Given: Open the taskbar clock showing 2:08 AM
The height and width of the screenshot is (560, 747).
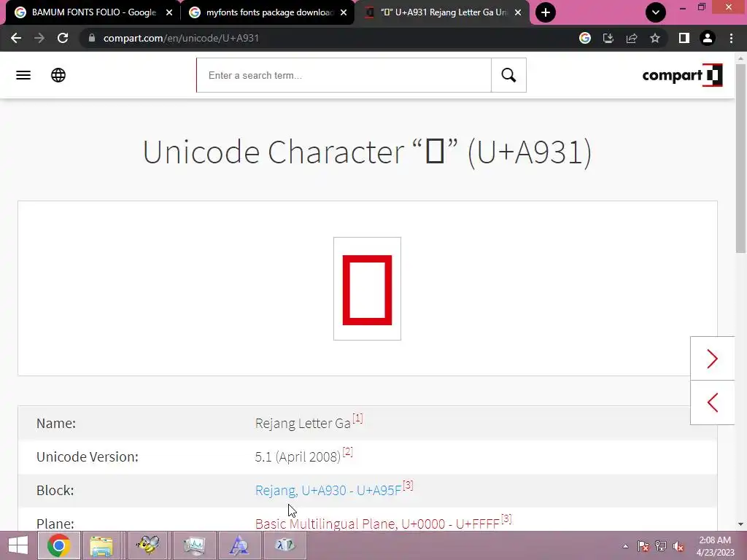Looking at the screenshot, I should pos(715,546).
